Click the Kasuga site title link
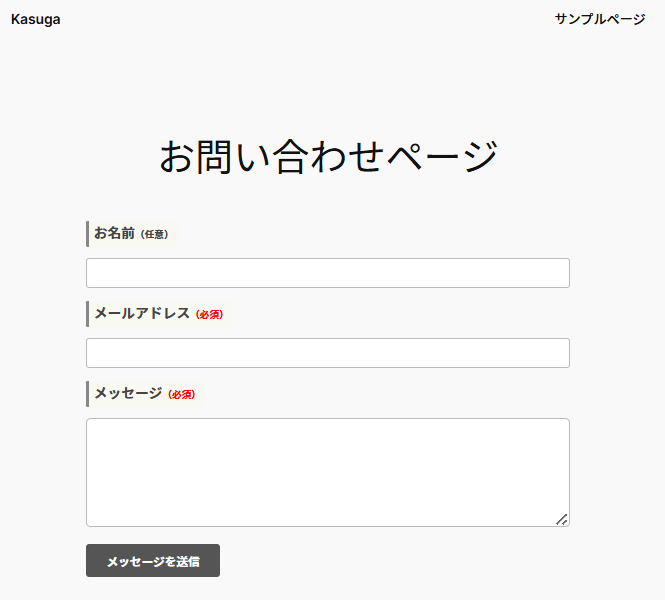 [x=35, y=19]
